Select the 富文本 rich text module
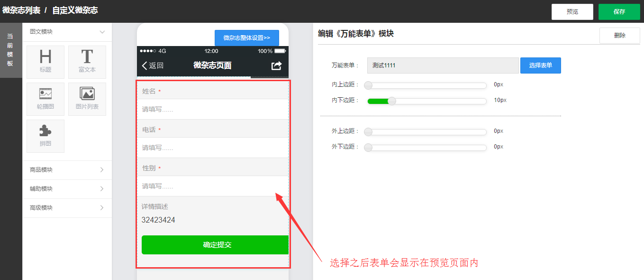Viewport: 644px width, 280px height. pos(87,62)
